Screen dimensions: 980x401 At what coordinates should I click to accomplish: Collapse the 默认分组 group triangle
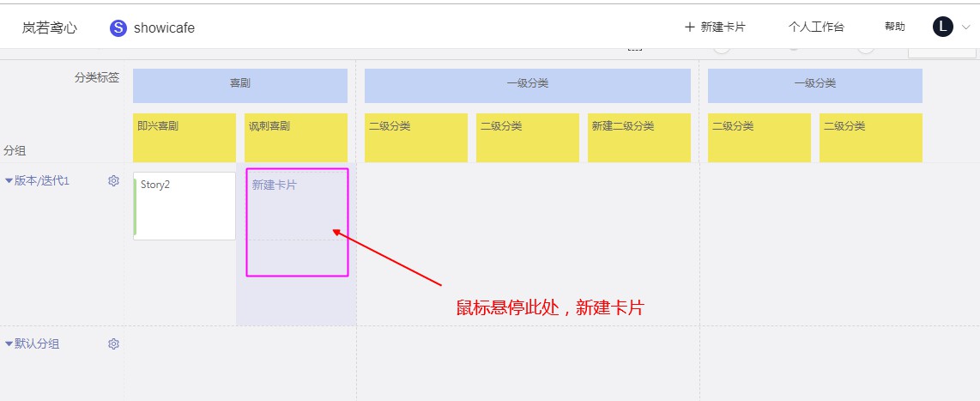(9, 344)
